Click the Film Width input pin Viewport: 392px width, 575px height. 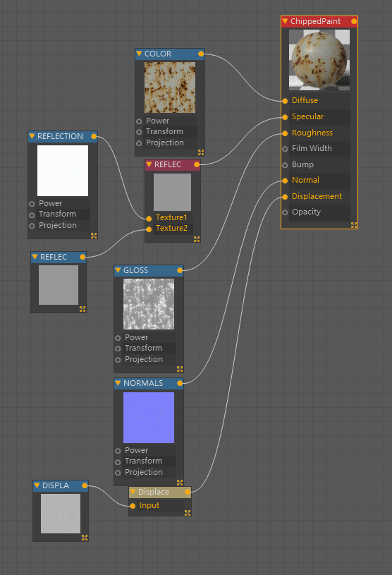click(x=285, y=149)
